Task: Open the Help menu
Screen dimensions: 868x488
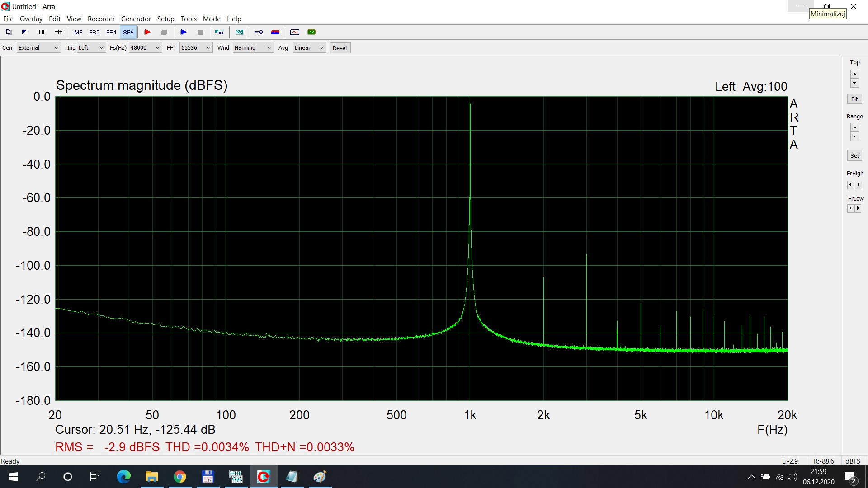Action: tap(234, 19)
